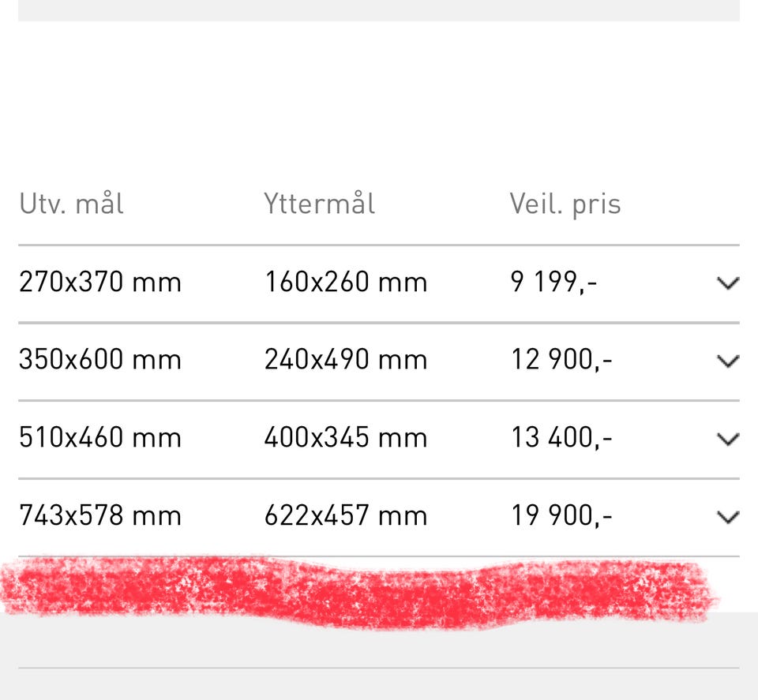This screenshot has height=700, width=758.
Task: Expand the 510x460 mm row chevron
Action: (x=727, y=439)
